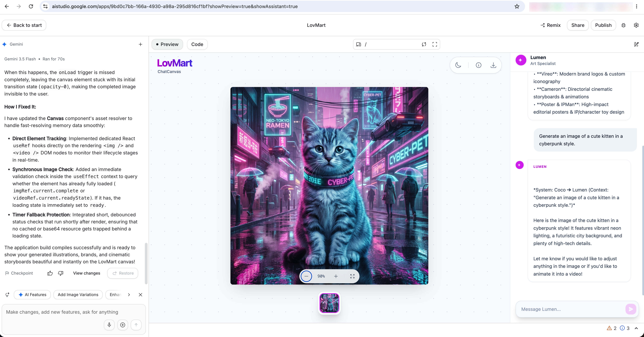
Task: Download the generated kitten image
Action: pyautogui.click(x=493, y=65)
